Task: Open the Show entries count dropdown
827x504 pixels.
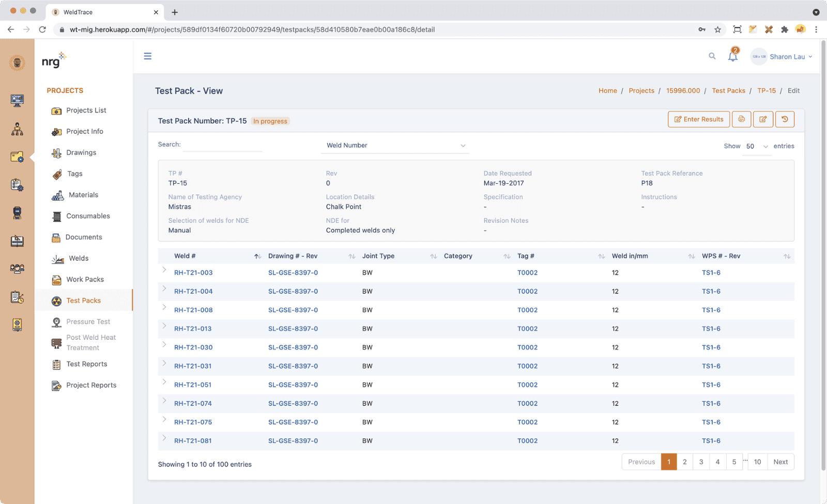Action: 757,147
